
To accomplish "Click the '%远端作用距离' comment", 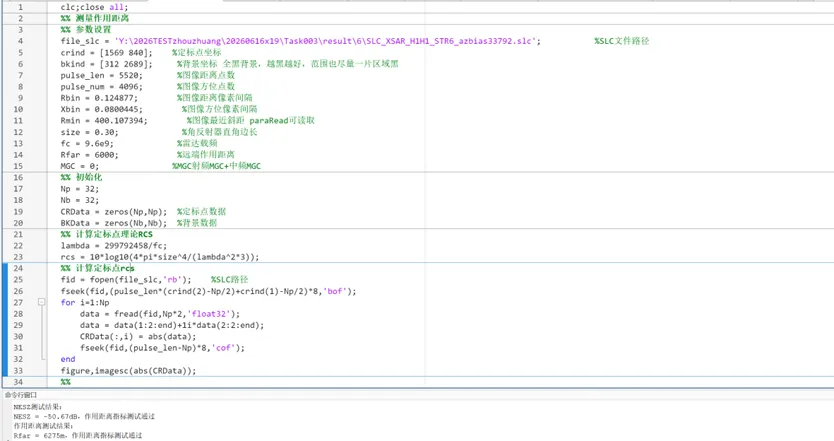I will 205,155.
